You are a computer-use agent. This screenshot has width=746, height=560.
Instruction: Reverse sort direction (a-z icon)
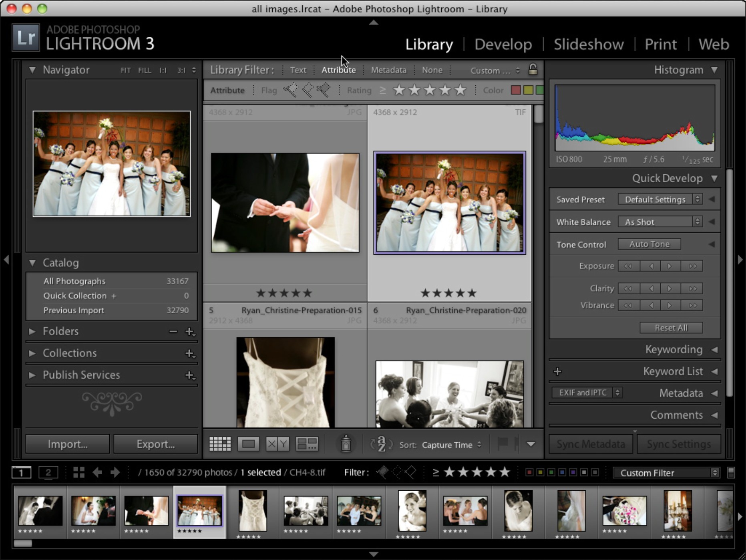pos(381,444)
